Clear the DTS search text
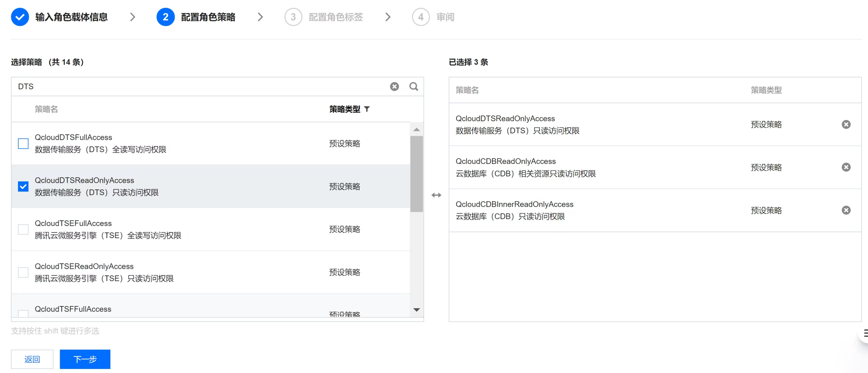 click(394, 87)
